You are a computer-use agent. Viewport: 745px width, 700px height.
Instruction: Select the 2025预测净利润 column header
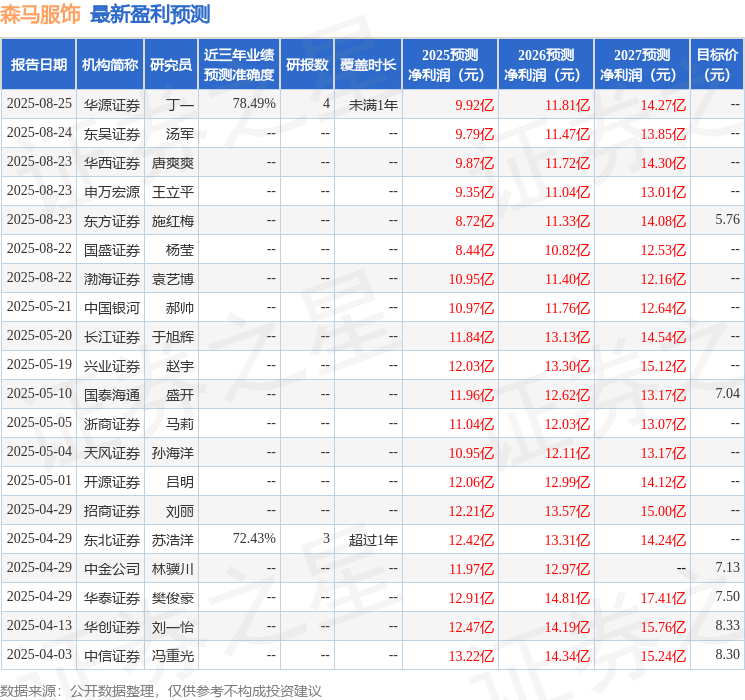[x=449, y=65]
